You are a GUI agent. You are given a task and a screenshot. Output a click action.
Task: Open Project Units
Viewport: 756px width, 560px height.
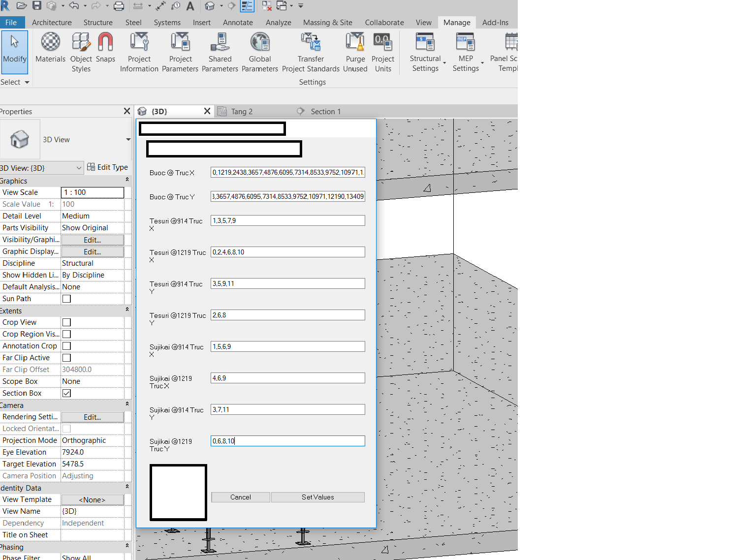coord(383,51)
